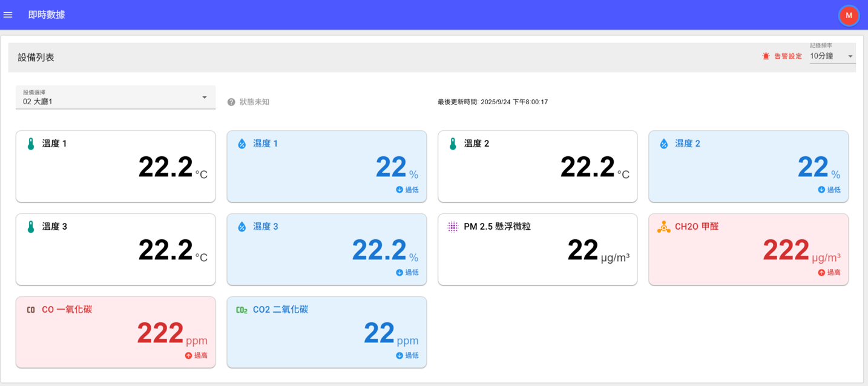Click the M user avatar
This screenshot has height=386, width=868.
[849, 16]
